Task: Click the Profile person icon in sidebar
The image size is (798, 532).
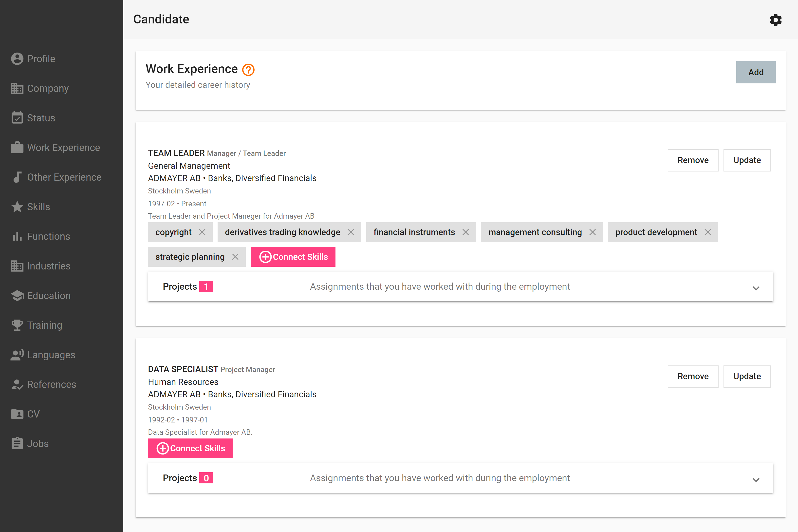Action: pyautogui.click(x=17, y=59)
